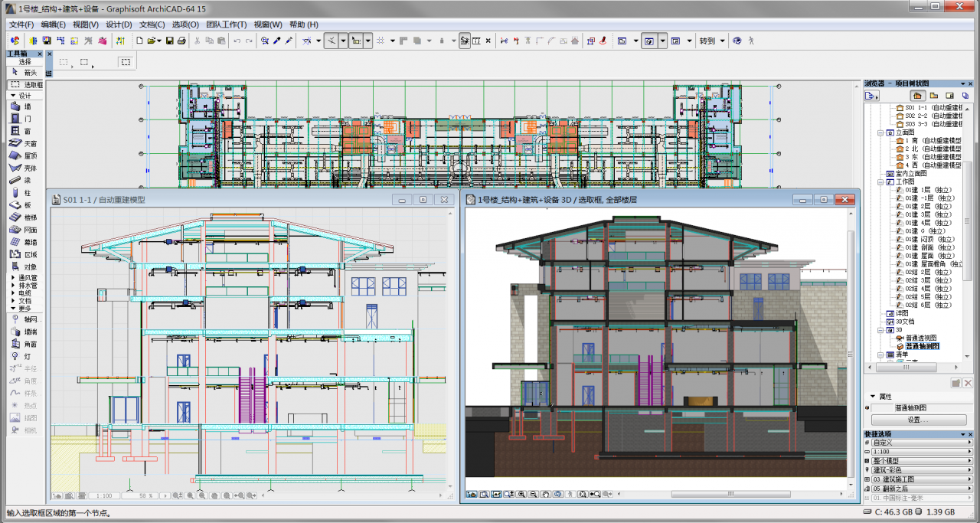Collapse the 工作图 tree node
This screenshot has width=980, height=523.
(880, 182)
